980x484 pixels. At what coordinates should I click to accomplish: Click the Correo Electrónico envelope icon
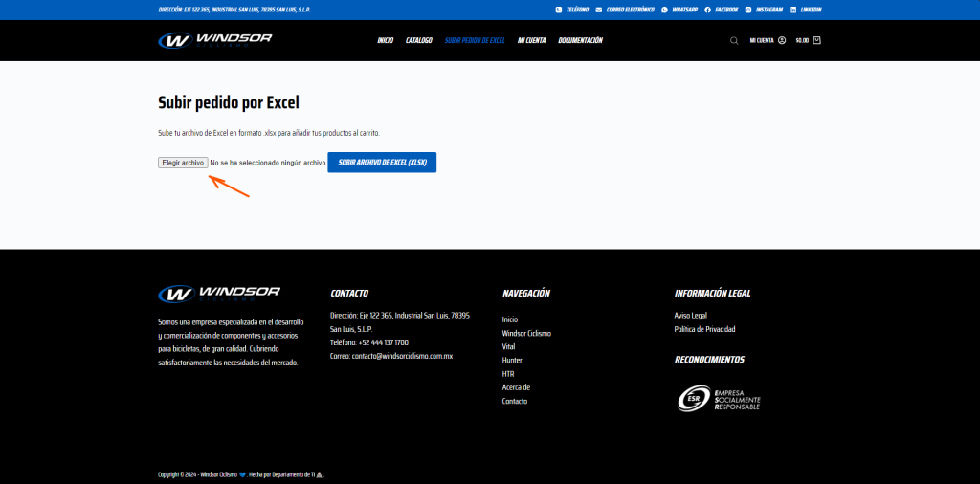pyautogui.click(x=599, y=10)
